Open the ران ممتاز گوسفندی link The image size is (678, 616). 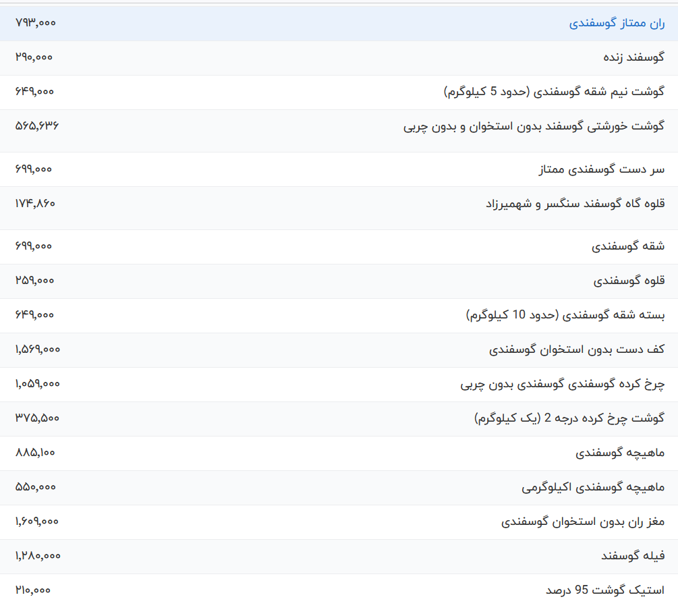pos(617,24)
